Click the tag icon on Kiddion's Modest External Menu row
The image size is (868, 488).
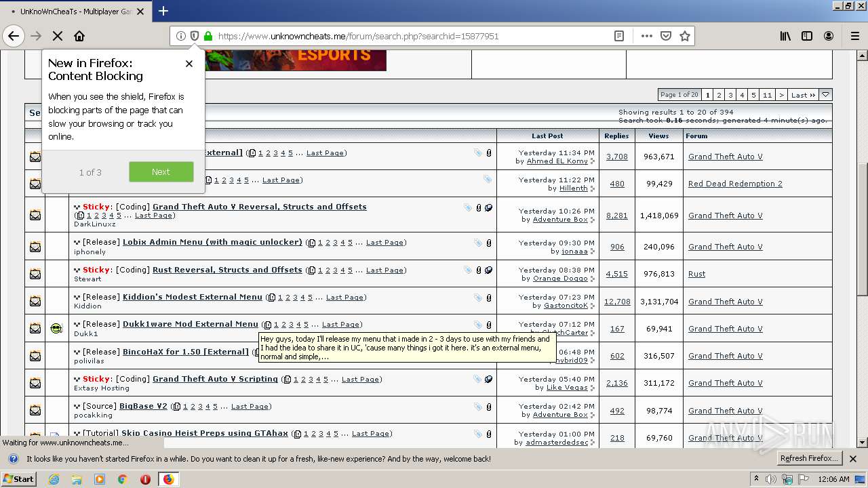[x=478, y=298]
